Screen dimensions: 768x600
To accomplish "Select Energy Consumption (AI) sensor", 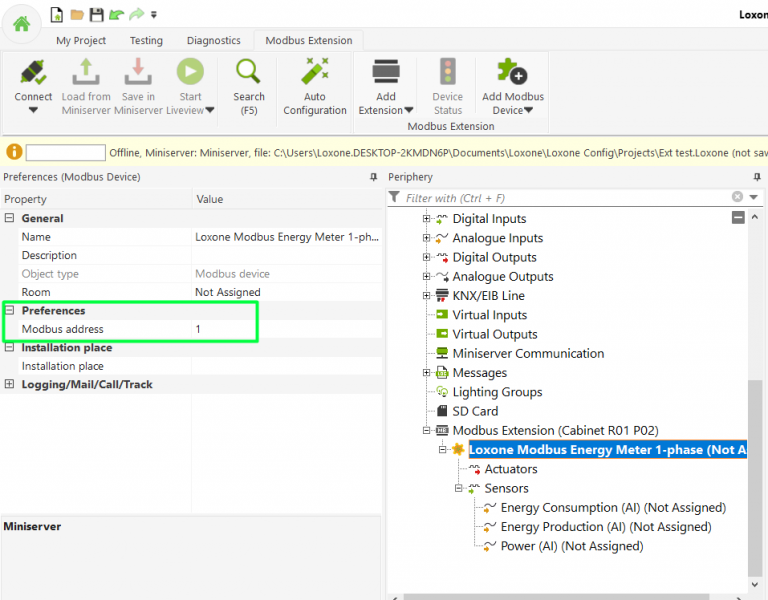I will coord(612,508).
